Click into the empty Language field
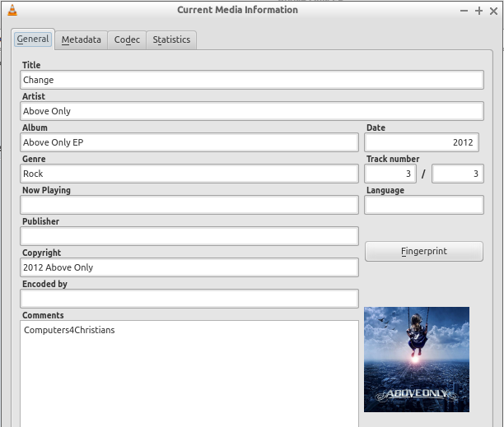This screenshot has width=504, height=427. (423, 205)
